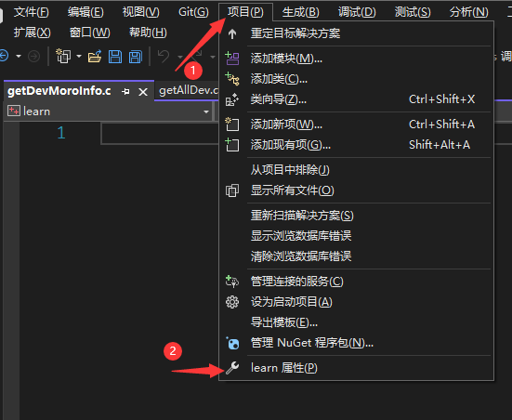This screenshot has width=512, height=420.
Task: Open the 调试(D) menu
Action: [357, 12]
